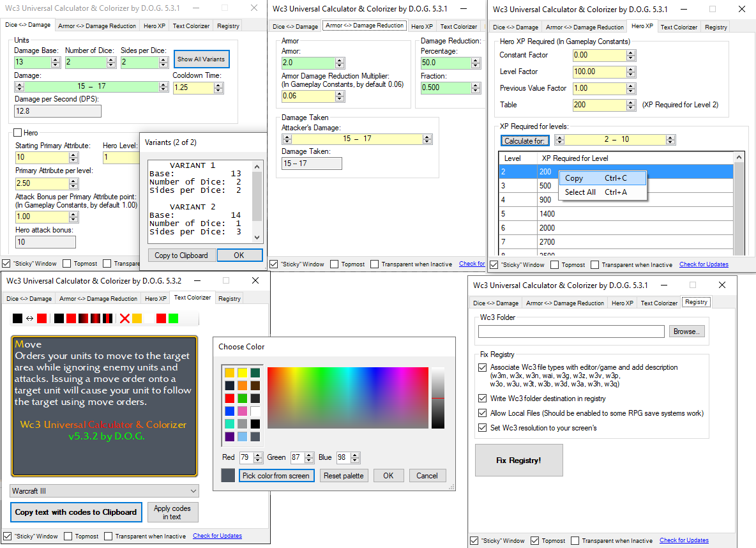Select the 1400 XP row for level 5
This screenshot has height=548, width=756.
(616, 214)
